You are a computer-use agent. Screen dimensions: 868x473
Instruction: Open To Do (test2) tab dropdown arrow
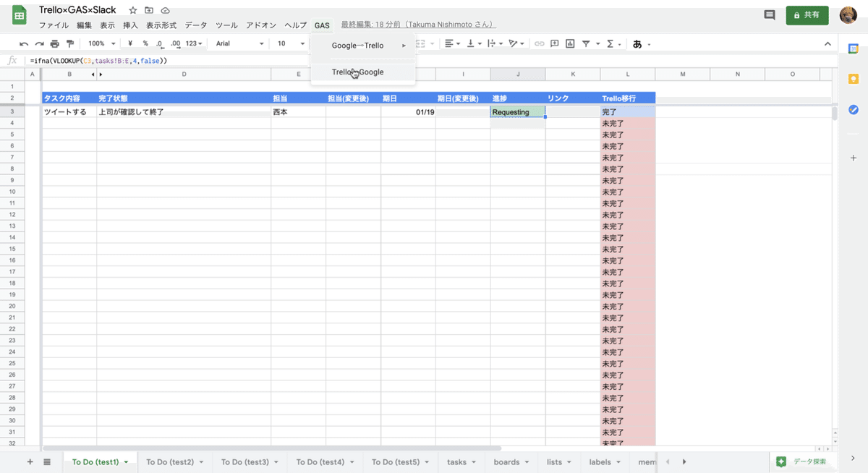(201, 462)
